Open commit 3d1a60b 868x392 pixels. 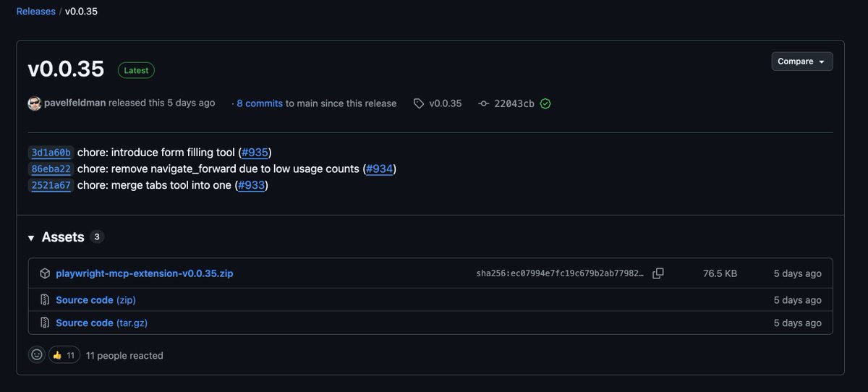pyautogui.click(x=51, y=153)
